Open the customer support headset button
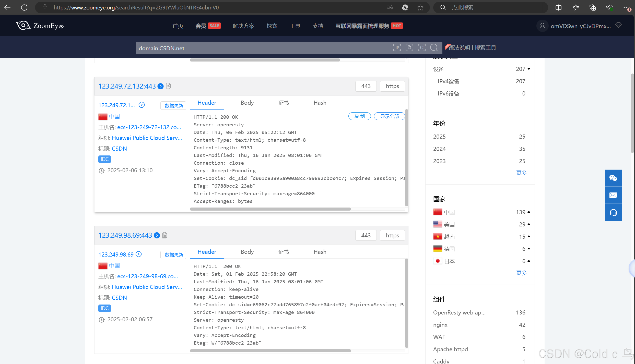 click(x=613, y=212)
